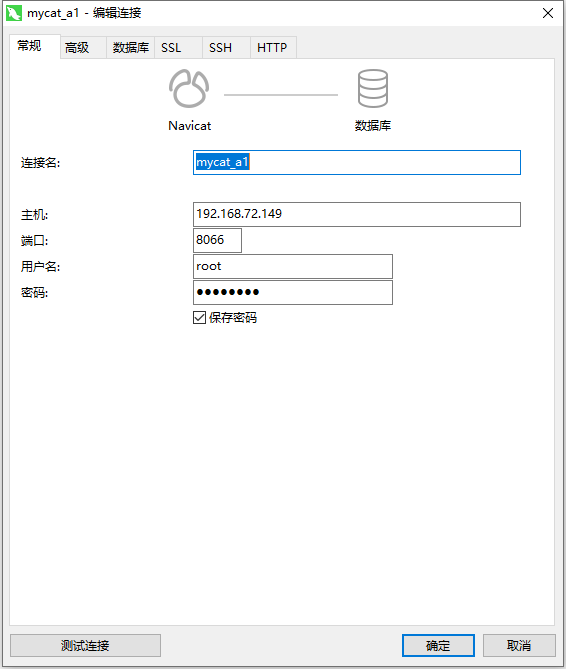Click the database cylinder icon
This screenshot has width=566, height=669.
coord(373,88)
